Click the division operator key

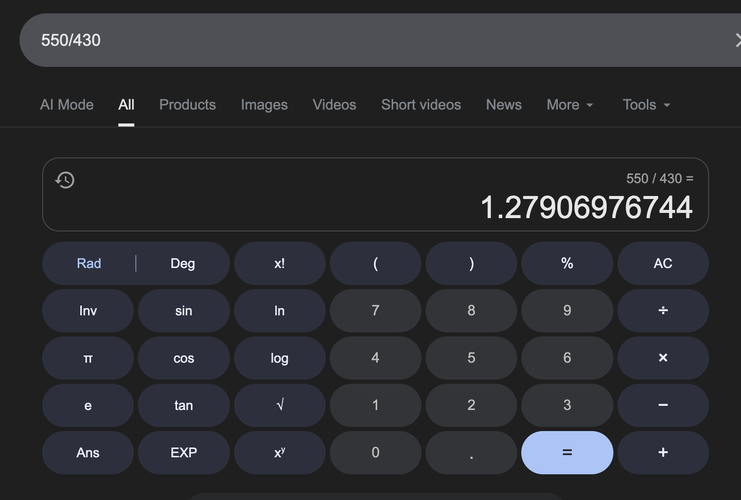(662, 311)
